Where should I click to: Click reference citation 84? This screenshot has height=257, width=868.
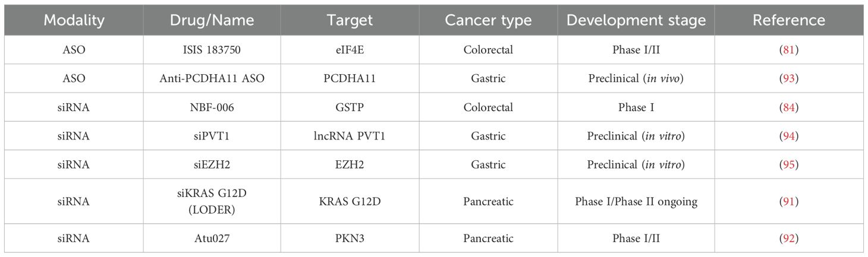[789, 107]
